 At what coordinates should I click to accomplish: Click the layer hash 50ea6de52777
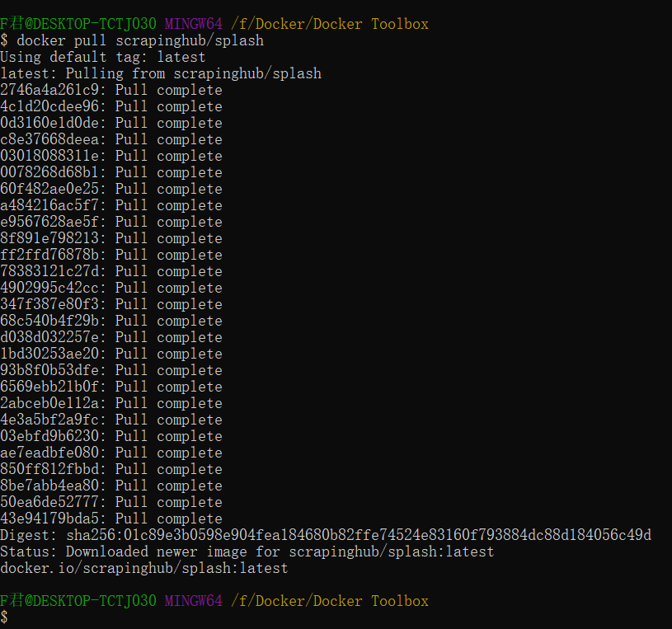45,501
